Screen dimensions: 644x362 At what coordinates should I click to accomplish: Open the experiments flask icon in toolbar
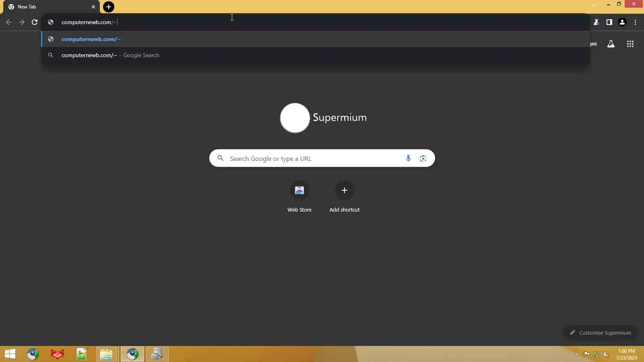[597, 22]
